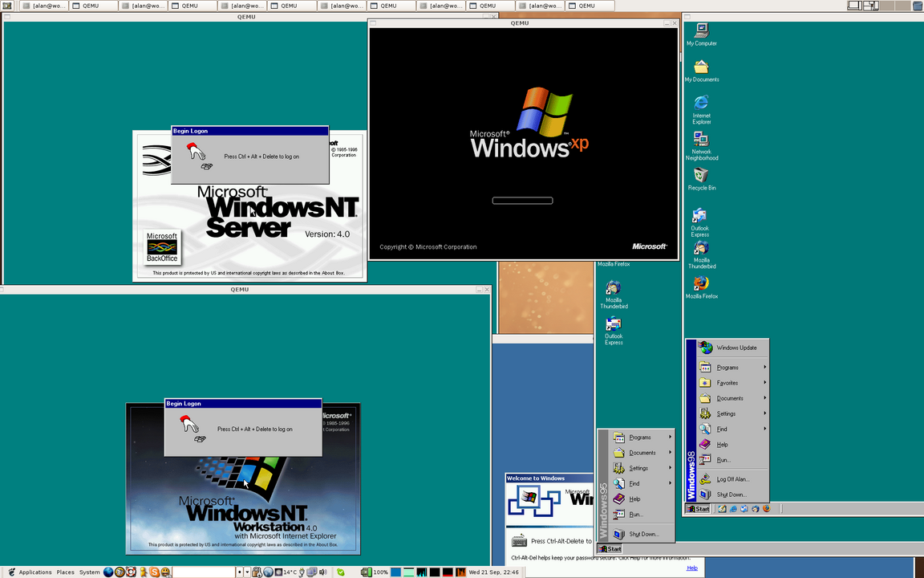Image resolution: width=924 pixels, height=578 pixels.
Task: Click the web browser globe launcher in GNOME panel
Action: click(x=108, y=572)
